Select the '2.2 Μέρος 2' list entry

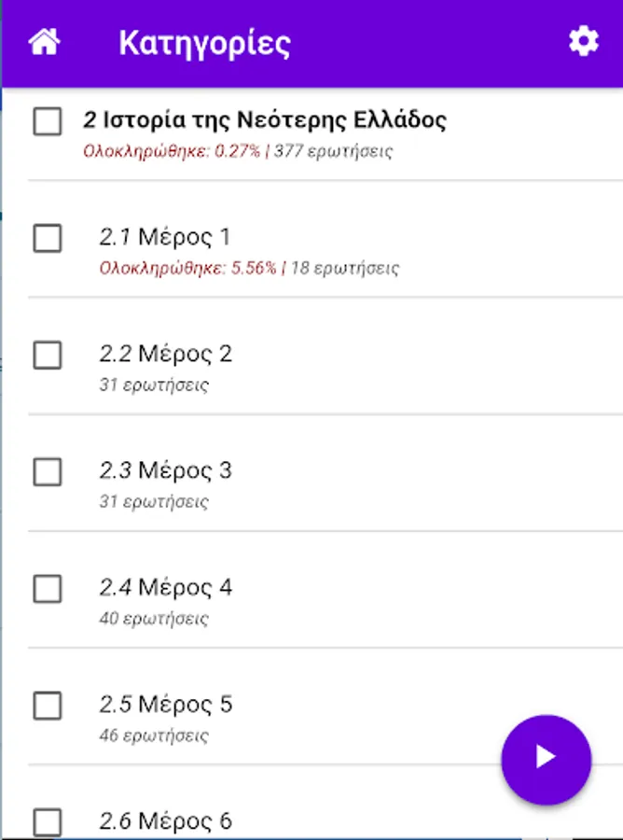pos(165,354)
